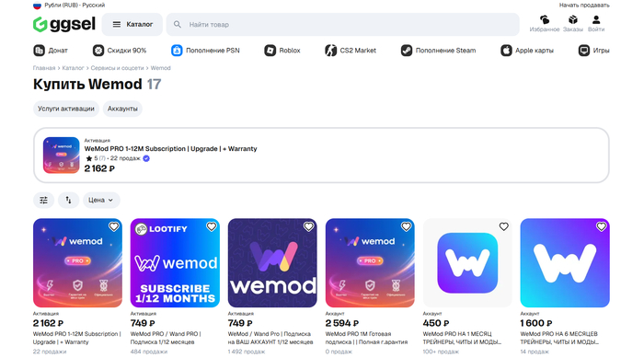Click the Russian flag icon

37,6
